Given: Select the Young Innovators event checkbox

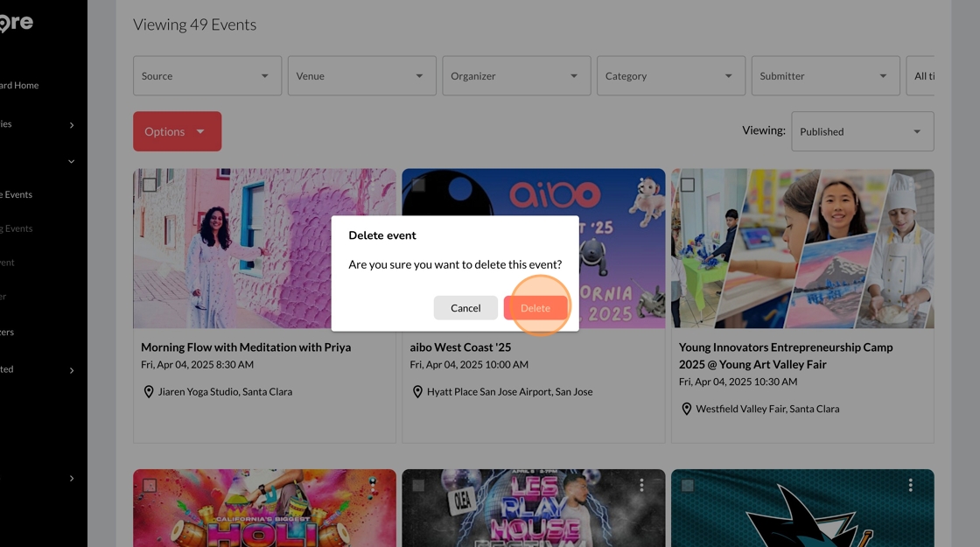Looking at the screenshot, I should coord(688,185).
